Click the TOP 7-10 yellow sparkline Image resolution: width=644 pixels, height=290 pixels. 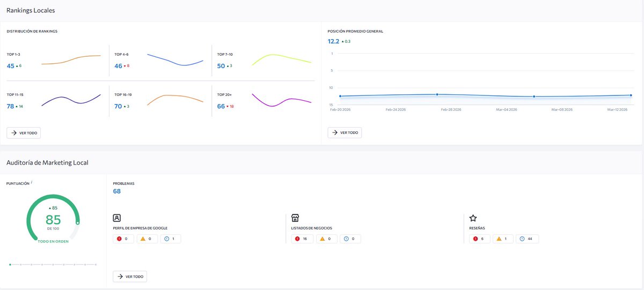282,59
